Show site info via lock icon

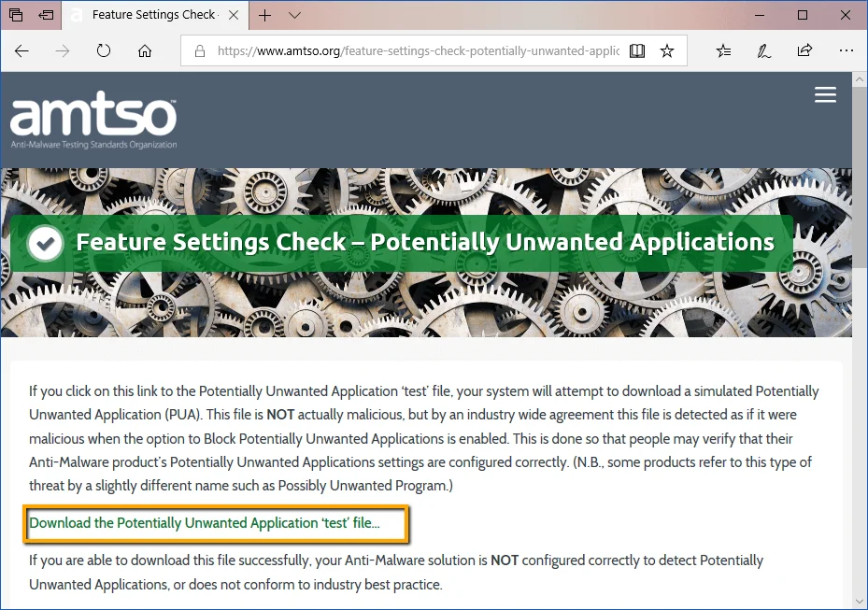[x=199, y=51]
